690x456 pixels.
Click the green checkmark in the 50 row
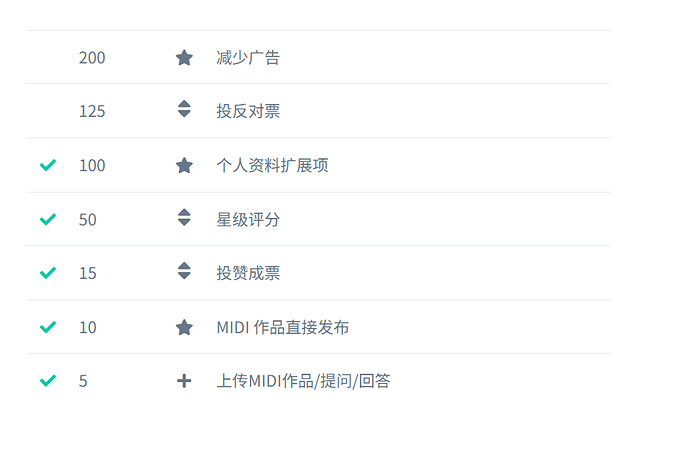pos(48,219)
